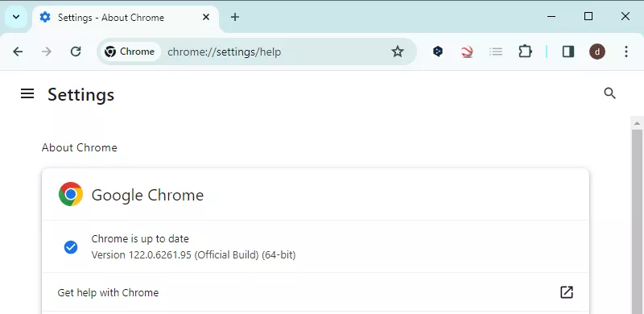This screenshot has width=644, height=314.
Task: Open the tab search dropdown arrow
Action: click(x=16, y=17)
